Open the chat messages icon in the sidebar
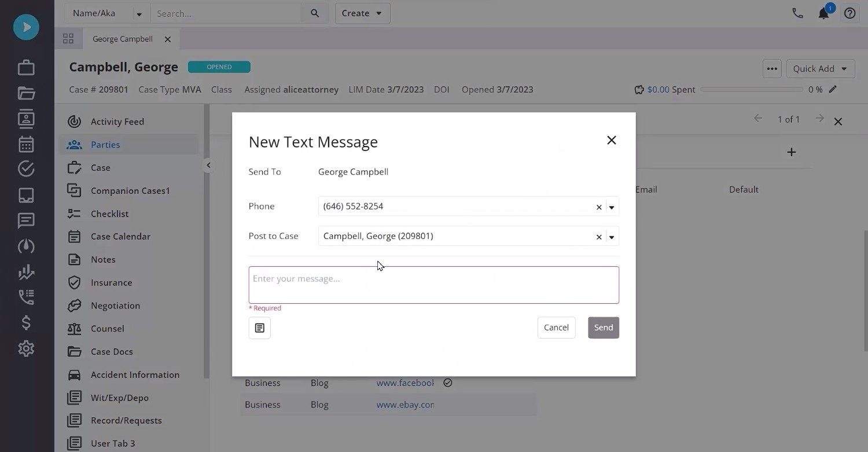868x452 pixels. pos(25,220)
